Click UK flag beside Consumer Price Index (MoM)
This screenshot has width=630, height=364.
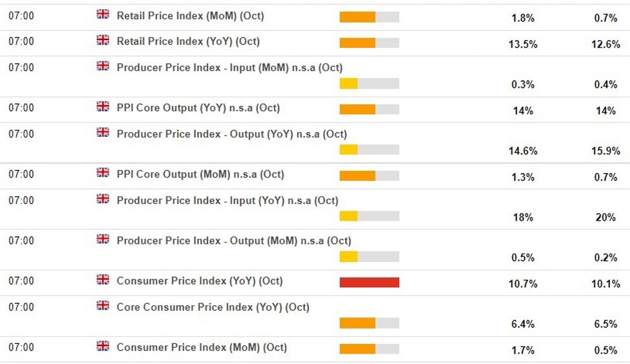pos(103,346)
